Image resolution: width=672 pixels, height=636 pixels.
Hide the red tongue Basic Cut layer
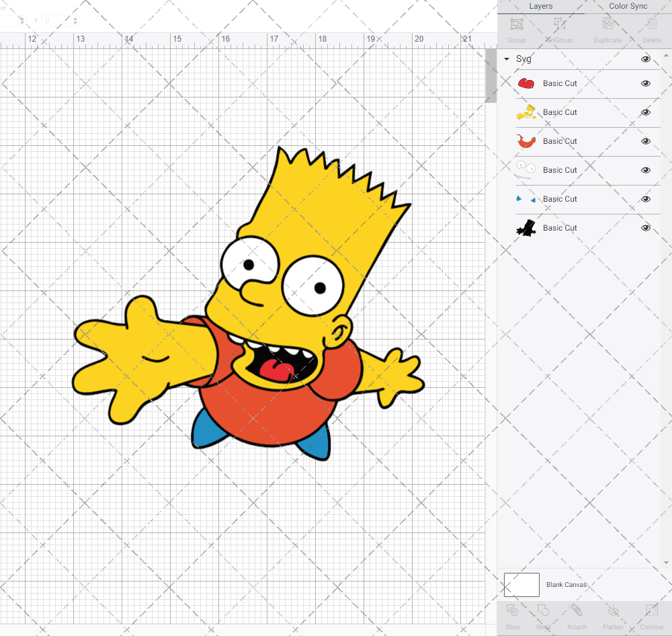[646, 83]
